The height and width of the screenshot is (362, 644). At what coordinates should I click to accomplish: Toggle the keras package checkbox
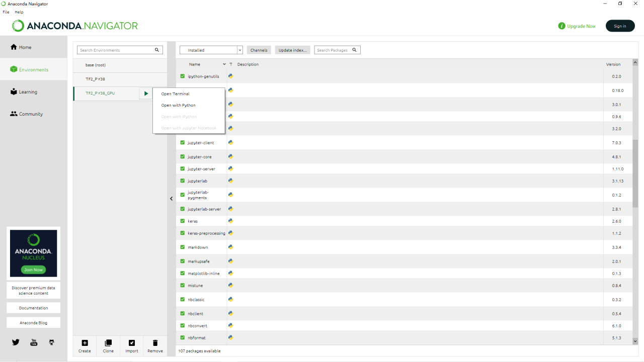183,221
